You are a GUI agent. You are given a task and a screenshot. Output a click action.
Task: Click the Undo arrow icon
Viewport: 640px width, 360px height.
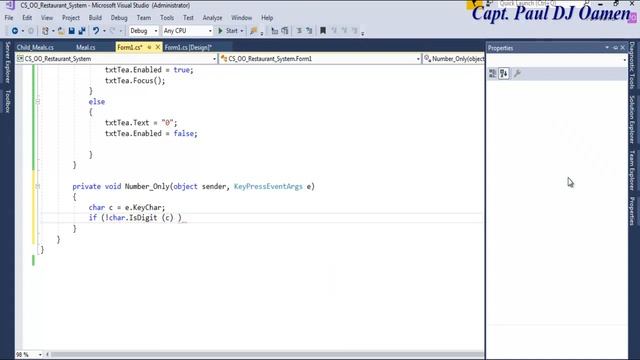pos(96,31)
